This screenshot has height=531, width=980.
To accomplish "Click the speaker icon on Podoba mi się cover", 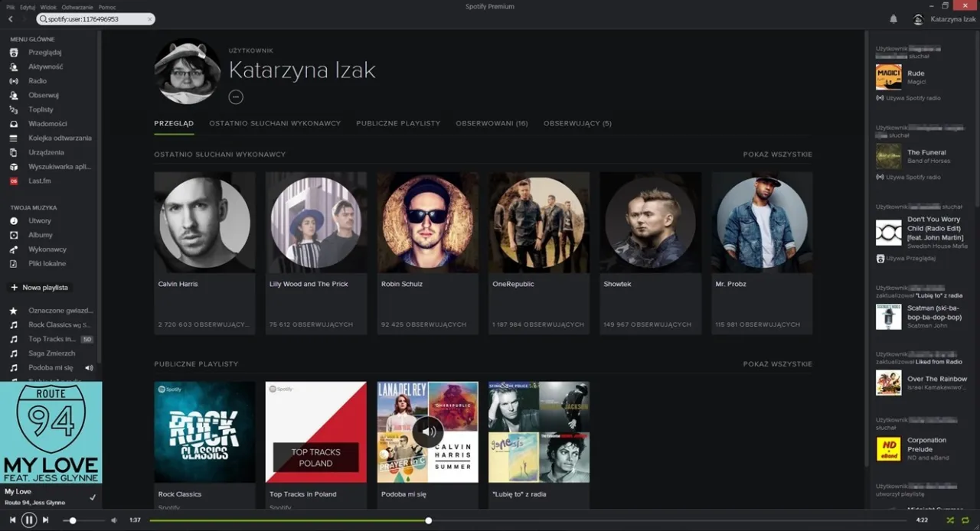I will [428, 432].
